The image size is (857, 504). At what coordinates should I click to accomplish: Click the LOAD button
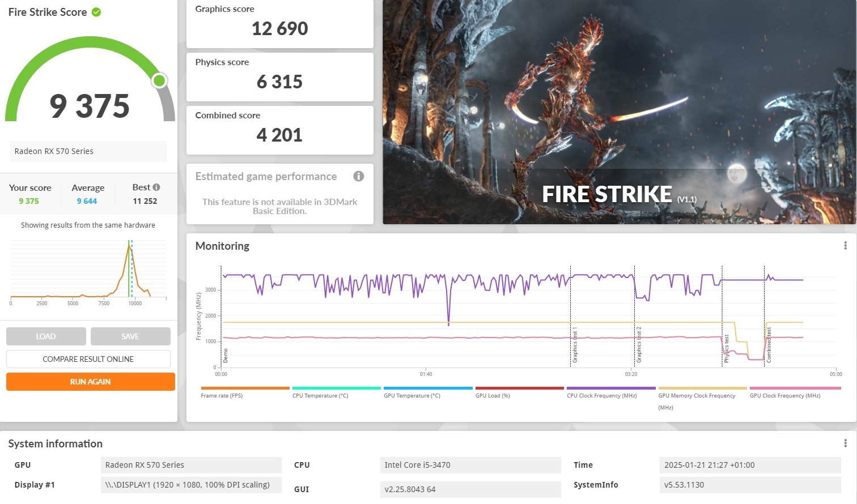[46, 336]
